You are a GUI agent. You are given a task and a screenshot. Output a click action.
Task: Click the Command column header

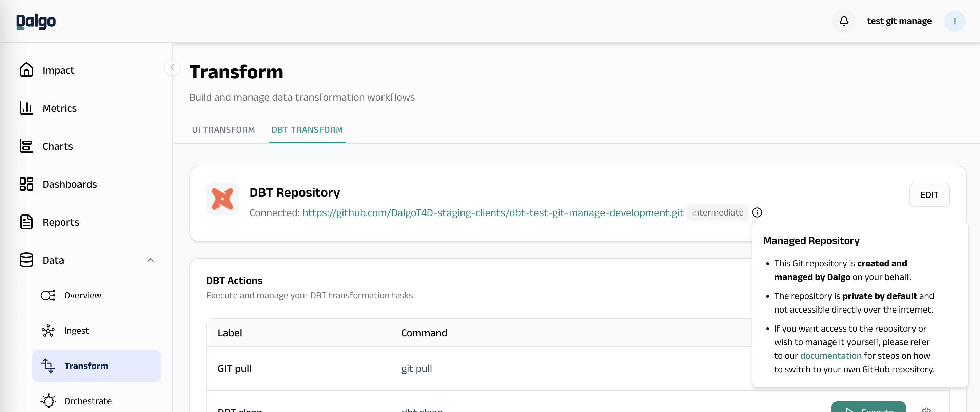424,333
